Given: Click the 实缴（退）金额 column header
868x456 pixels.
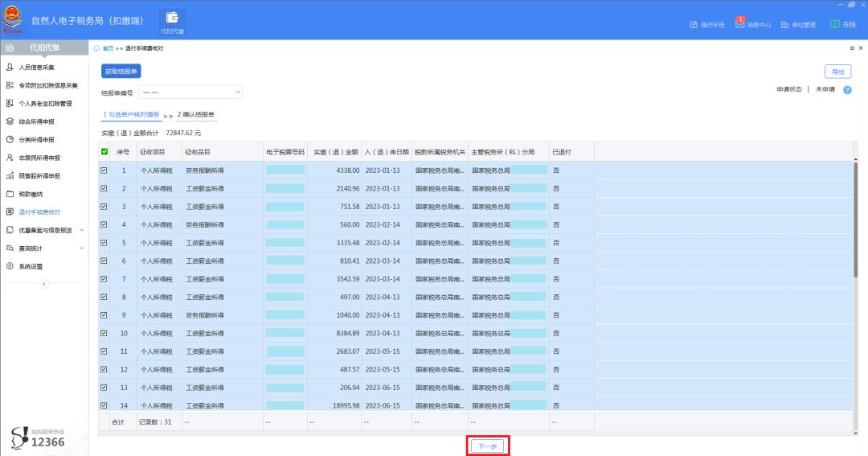Looking at the screenshot, I should (335, 152).
